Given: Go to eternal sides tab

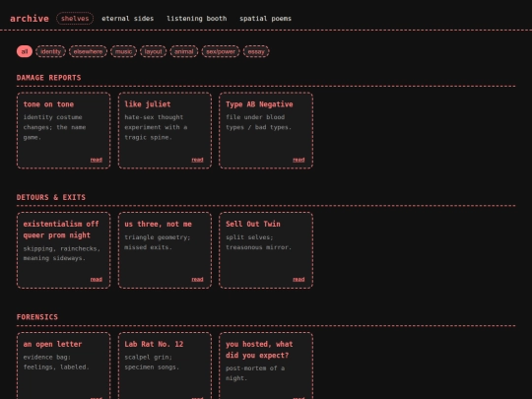Looking at the screenshot, I should pyautogui.click(x=127, y=19).
